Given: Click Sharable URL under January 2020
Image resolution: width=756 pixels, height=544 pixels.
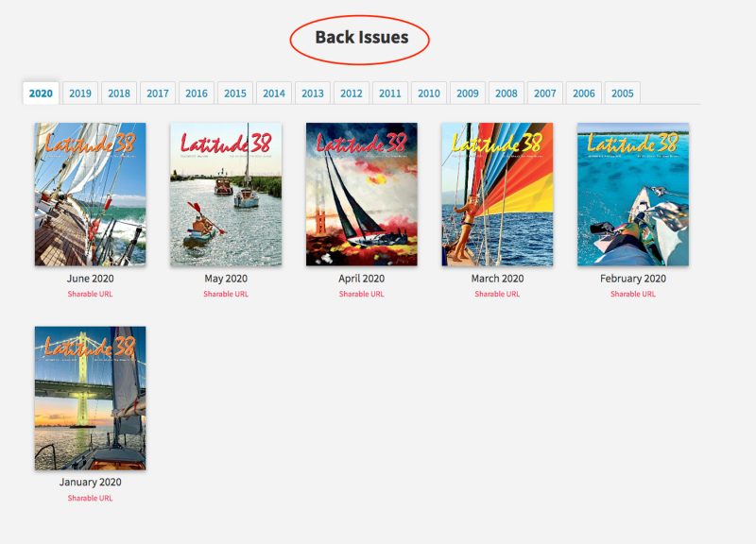Looking at the screenshot, I should coord(90,498).
